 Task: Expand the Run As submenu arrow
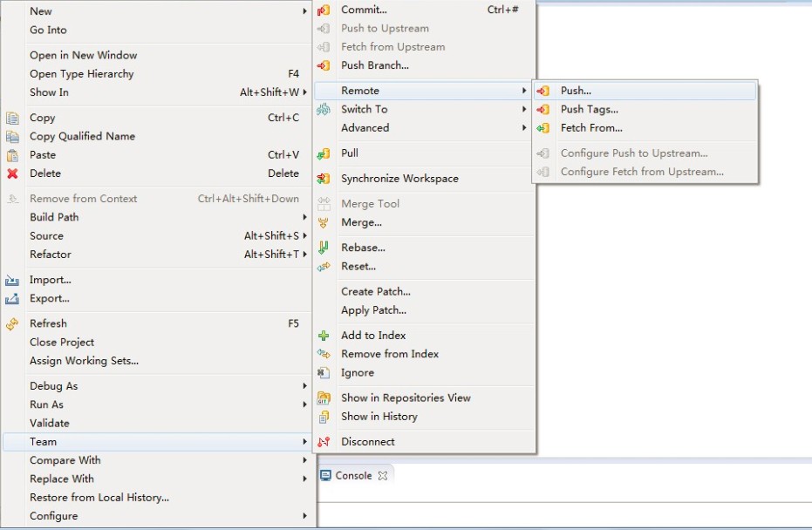304,404
